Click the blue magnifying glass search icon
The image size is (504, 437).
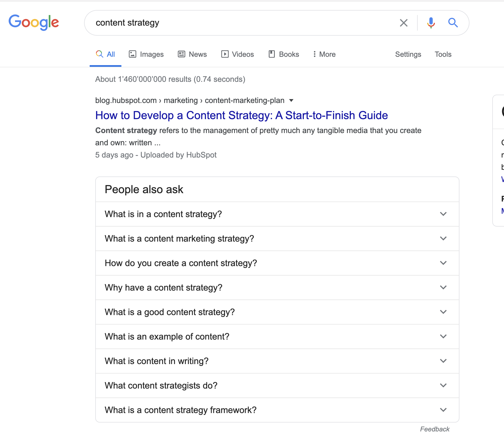(x=453, y=23)
